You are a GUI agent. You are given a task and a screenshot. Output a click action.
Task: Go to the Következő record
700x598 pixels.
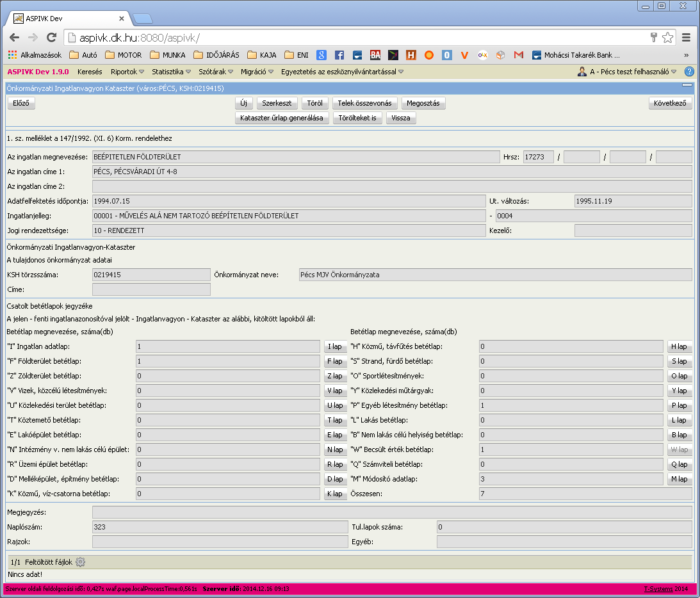click(670, 103)
